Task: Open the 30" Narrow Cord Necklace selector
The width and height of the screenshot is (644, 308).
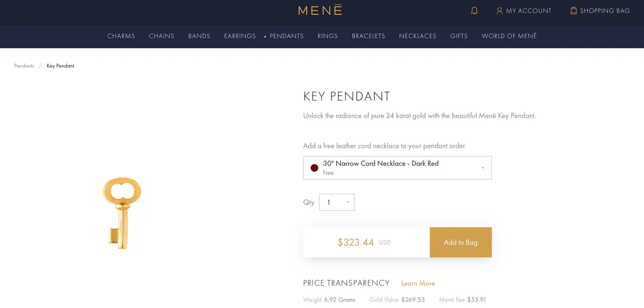Action: tap(397, 168)
